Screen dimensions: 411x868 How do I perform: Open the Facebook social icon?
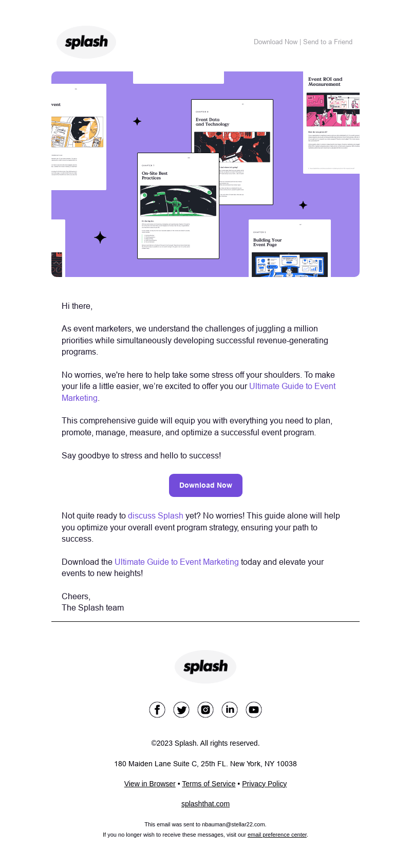tap(157, 710)
